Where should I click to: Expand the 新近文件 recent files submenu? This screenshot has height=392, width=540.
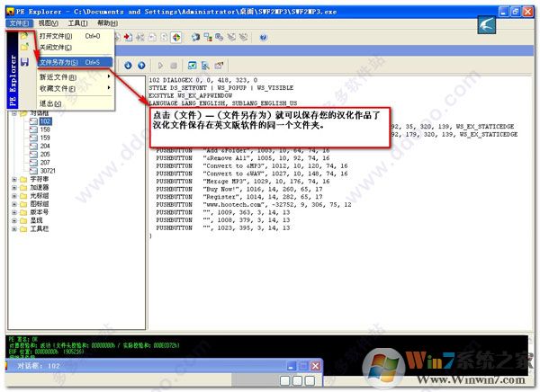click(59, 76)
